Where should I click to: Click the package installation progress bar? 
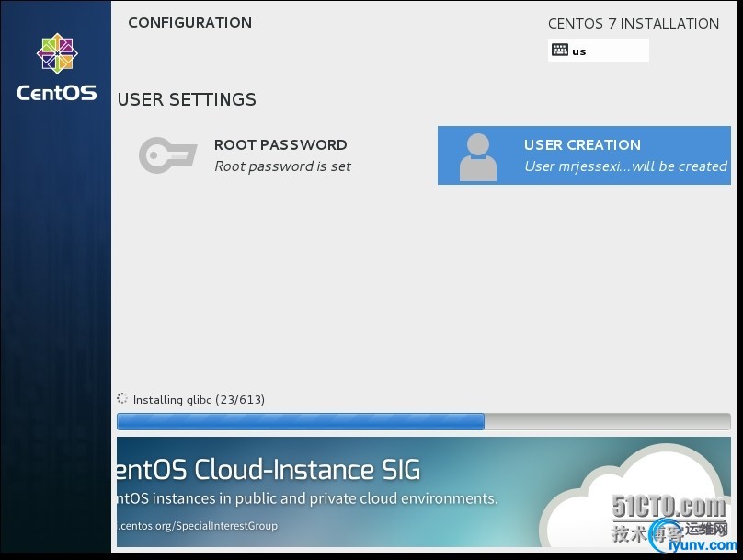click(424, 421)
